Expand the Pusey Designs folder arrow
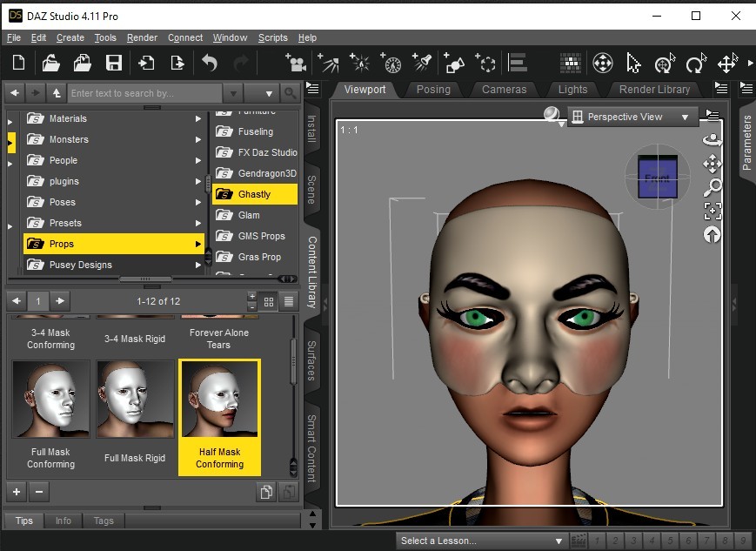 pos(197,265)
